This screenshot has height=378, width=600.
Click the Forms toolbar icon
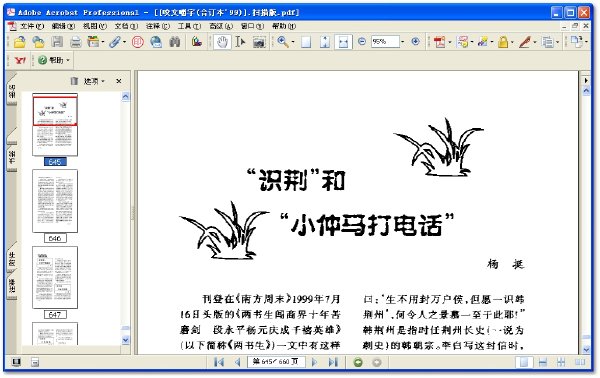[548, 42]
